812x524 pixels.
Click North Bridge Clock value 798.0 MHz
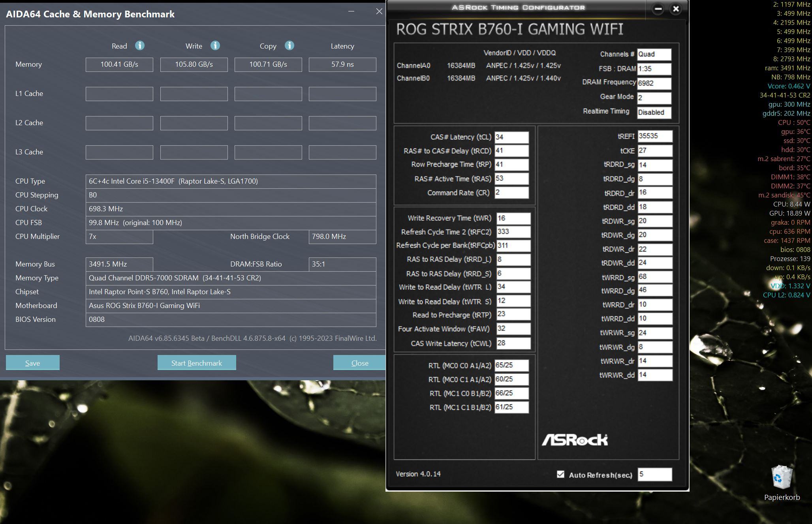[x=342, y=237]
